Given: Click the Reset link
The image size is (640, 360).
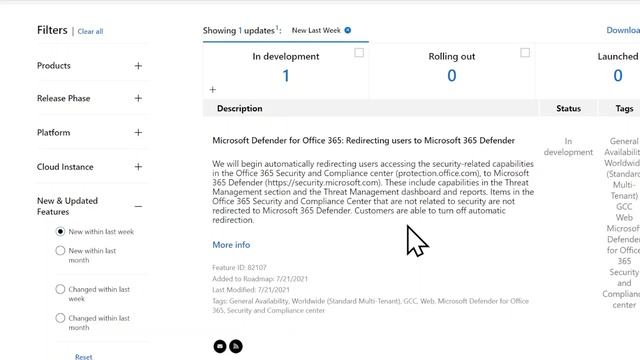Looking at the screenshot, I should click(84, 357).
